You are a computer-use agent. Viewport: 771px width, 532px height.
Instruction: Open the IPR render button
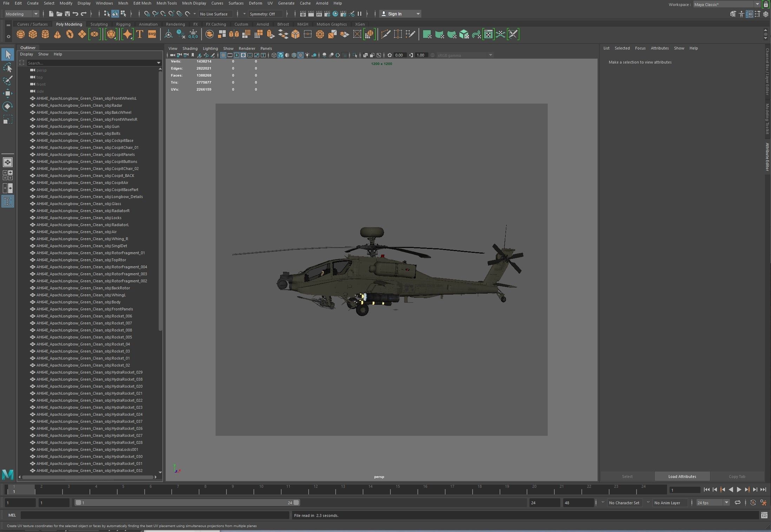pyautogui.click(x=319, y=14)
